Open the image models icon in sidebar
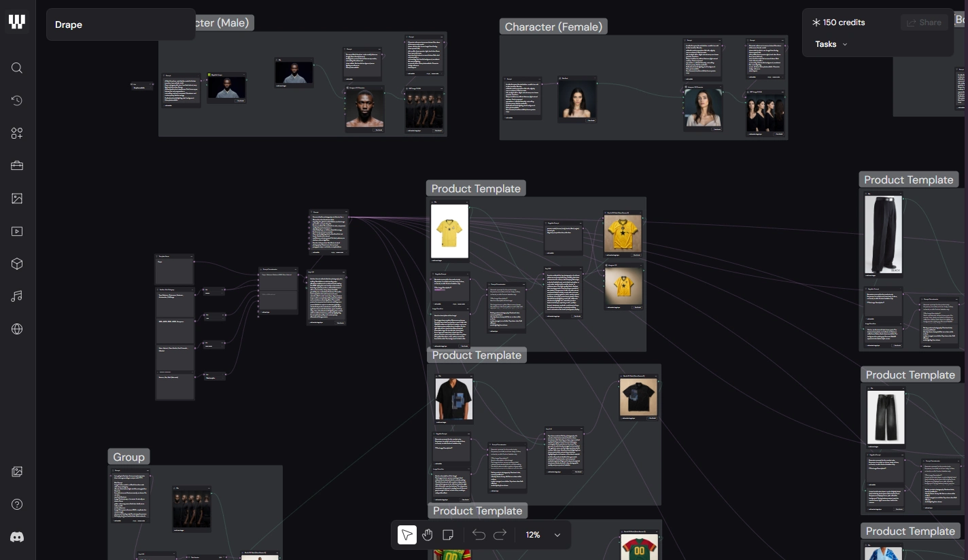968x560 pixels. (x=17, y=198)
